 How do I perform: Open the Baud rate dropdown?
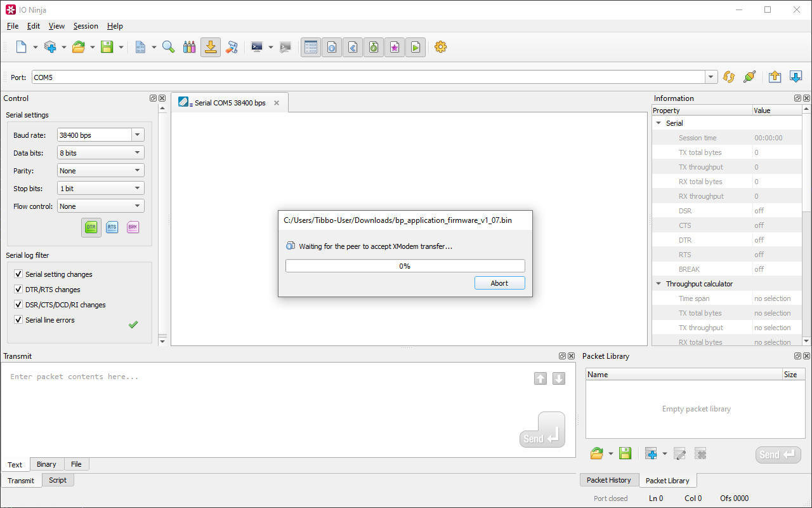point(138,135)
